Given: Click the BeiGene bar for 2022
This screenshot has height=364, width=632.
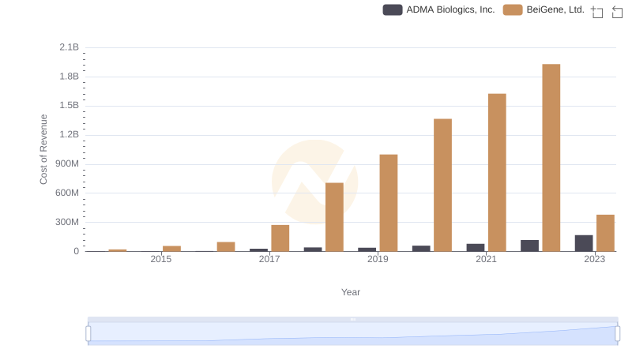Looking at the screenshot, I should coord(551,158).
